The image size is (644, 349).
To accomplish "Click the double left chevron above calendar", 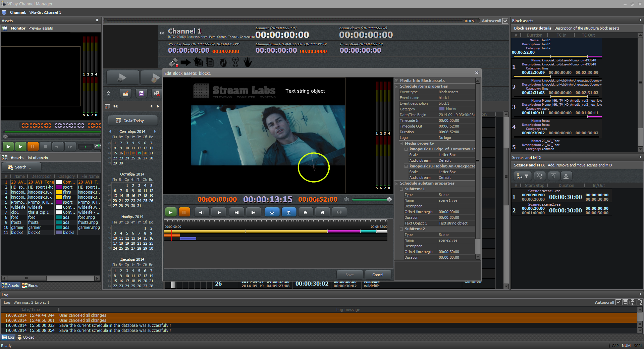I will tap(116, 106).
